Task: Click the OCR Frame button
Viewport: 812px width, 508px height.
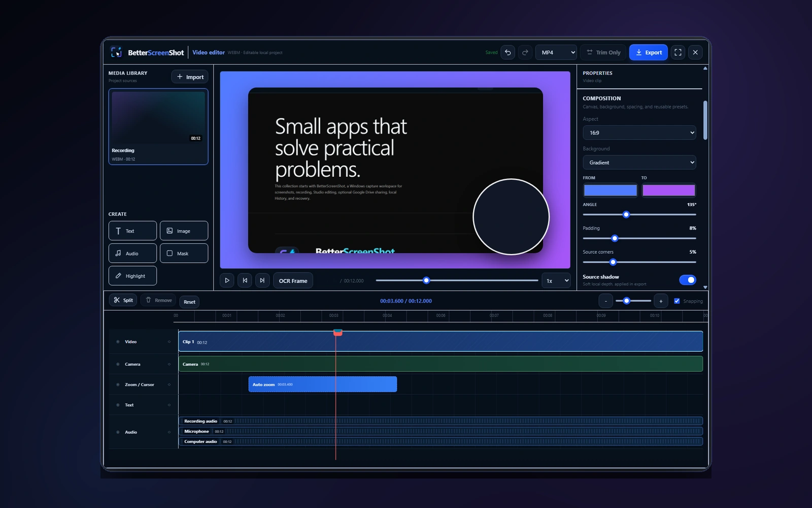Action: click(x=293, y=280)
